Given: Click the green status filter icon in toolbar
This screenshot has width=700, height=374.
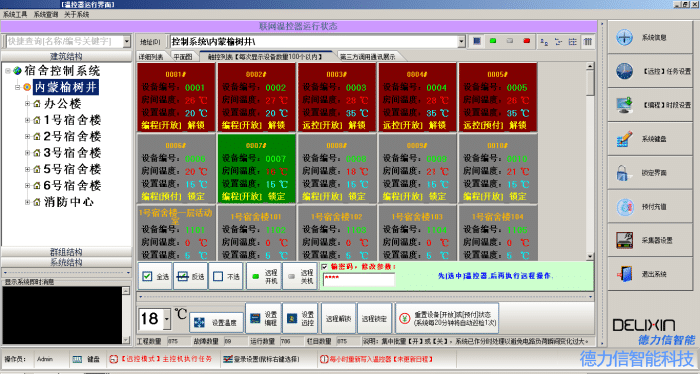Looking at the screenshot, I should [493, 41].
